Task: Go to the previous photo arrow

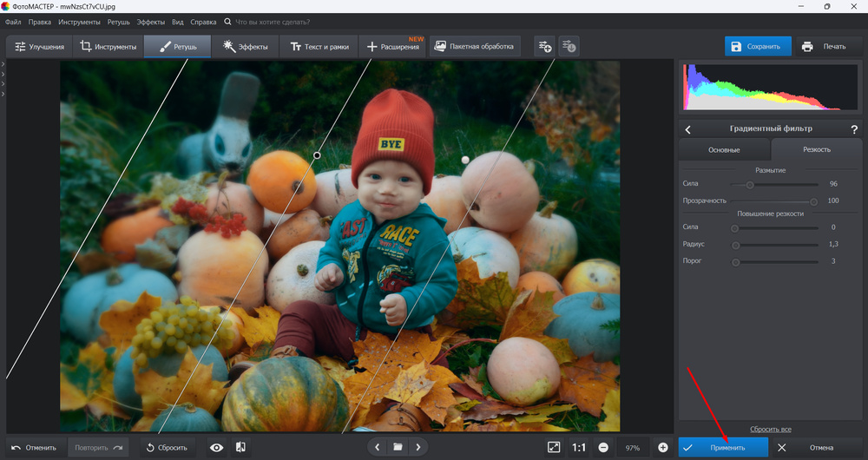Action: point(377,447)
